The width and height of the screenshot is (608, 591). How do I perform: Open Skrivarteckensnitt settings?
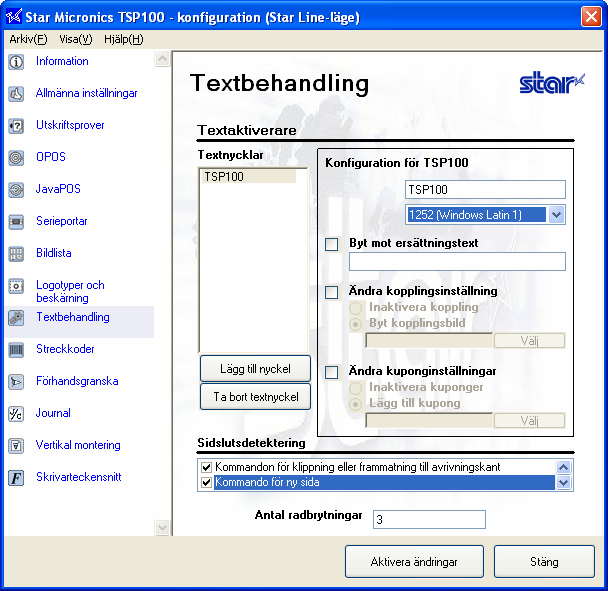(x=79, y=477)
